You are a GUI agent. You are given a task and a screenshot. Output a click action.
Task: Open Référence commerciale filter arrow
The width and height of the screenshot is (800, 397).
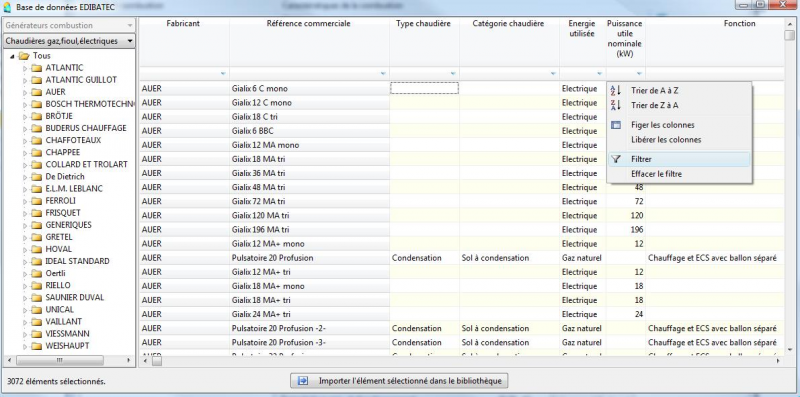point(383,74)
